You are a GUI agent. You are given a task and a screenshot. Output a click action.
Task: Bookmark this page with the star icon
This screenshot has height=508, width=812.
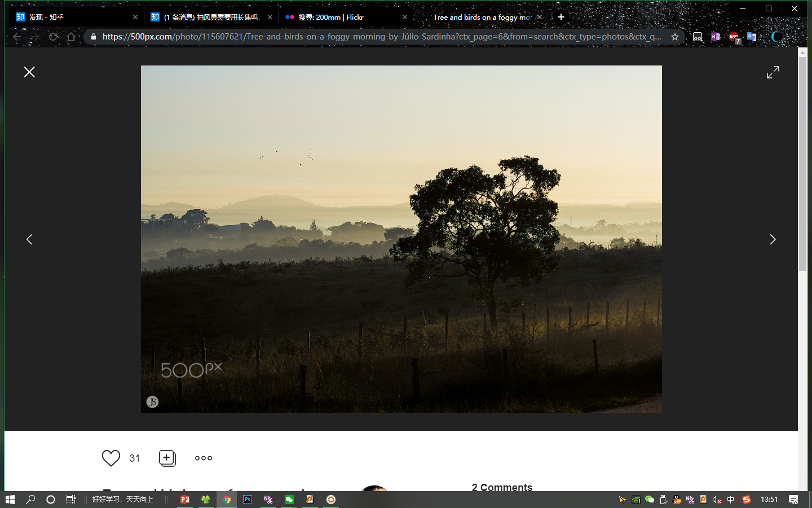point(675,37)
